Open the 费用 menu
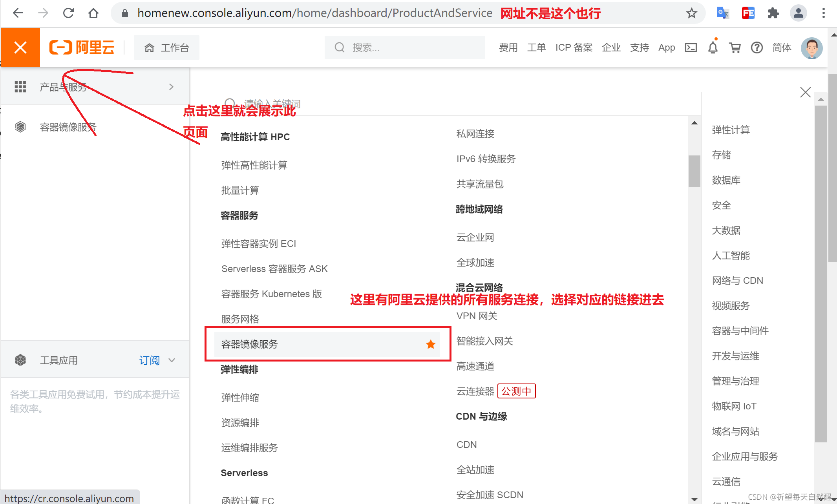 pos(508,47)
